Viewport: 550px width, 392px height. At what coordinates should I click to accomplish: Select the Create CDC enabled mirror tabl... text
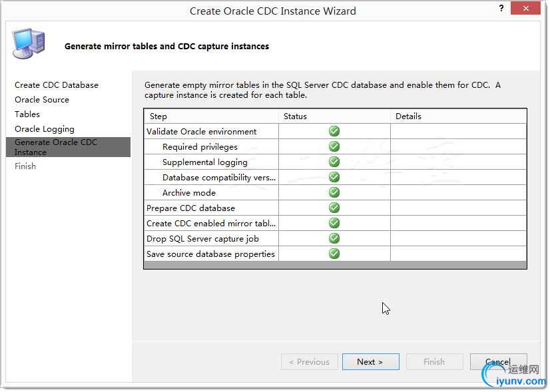tap(211, 224)
